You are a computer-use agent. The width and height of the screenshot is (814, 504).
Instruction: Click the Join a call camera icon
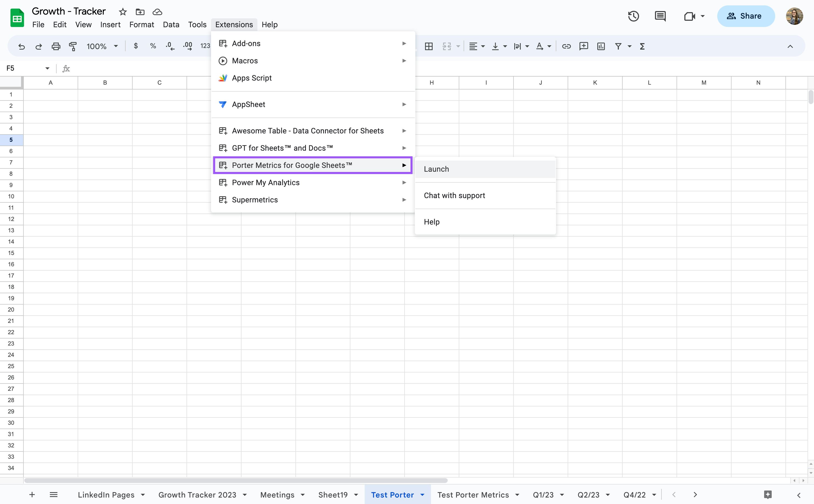(689, 16)
